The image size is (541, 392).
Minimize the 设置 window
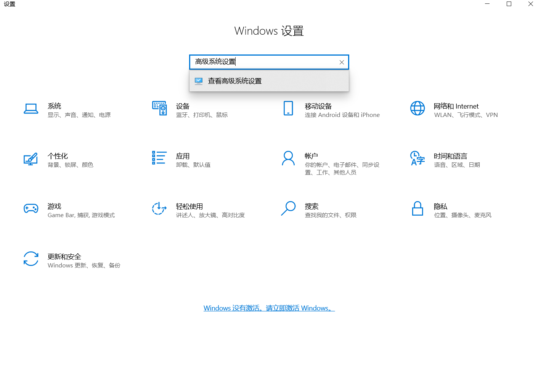[x=487, y=4]
